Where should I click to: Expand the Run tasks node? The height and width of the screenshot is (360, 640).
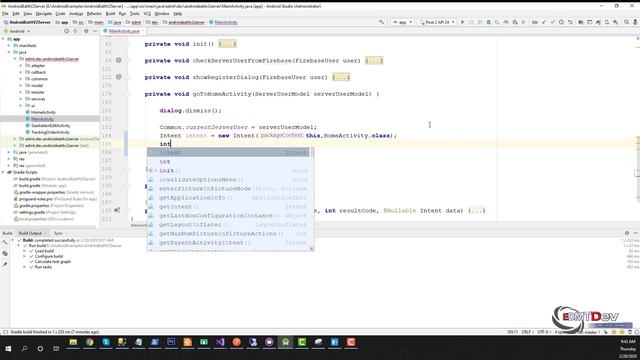pyautogui.click(x=24, y=267)
